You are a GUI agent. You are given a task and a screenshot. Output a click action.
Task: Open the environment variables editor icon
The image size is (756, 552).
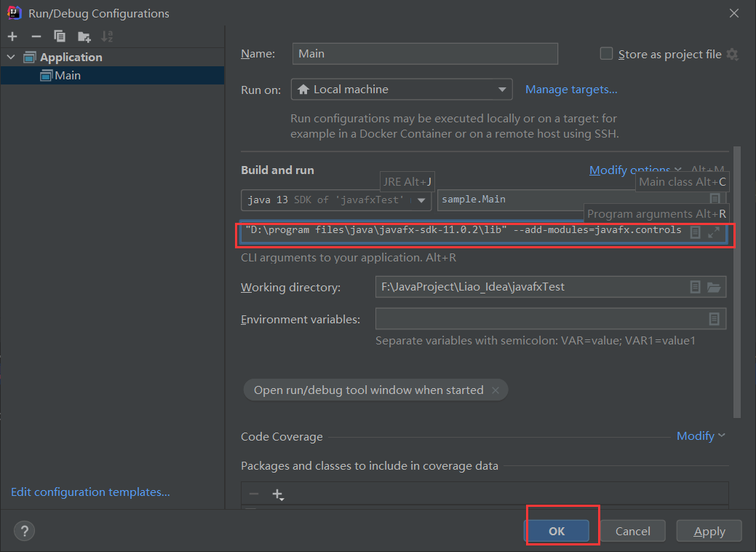[x=714, y=318]
